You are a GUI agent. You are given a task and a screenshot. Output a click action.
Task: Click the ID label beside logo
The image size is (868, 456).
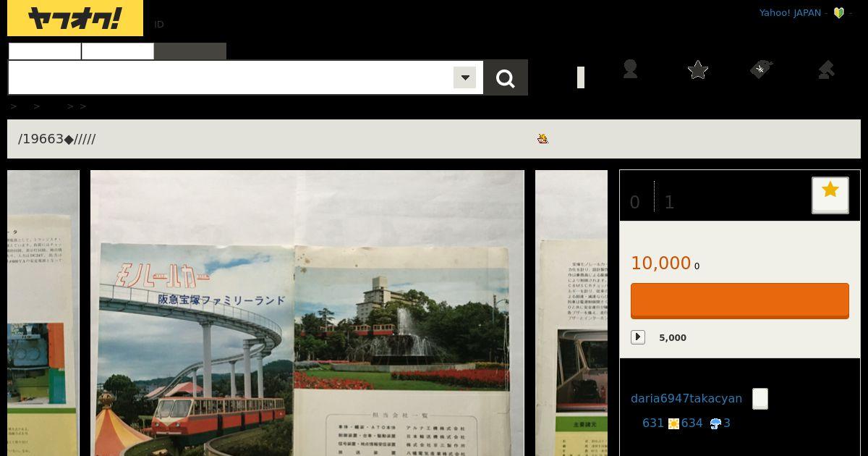click(159, 25)
